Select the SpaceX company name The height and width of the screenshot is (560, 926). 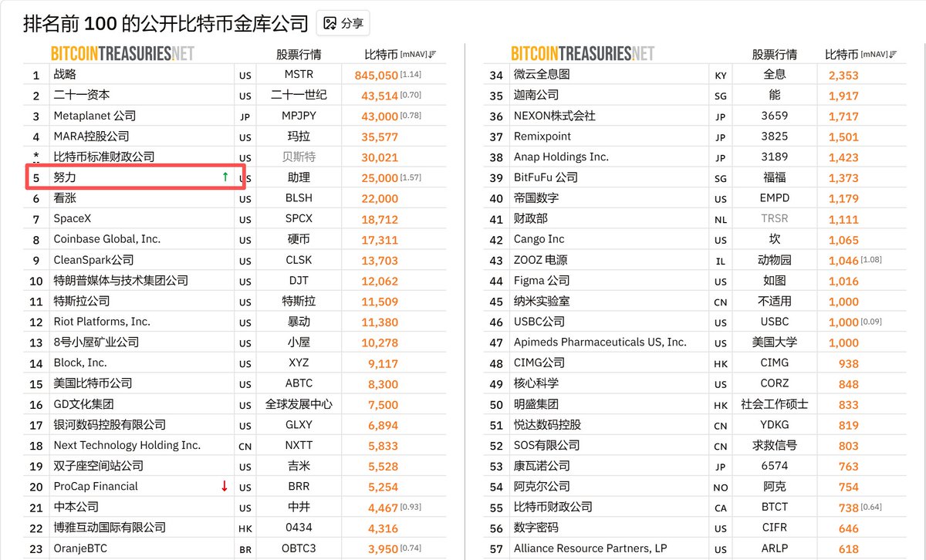coord(73,218)
